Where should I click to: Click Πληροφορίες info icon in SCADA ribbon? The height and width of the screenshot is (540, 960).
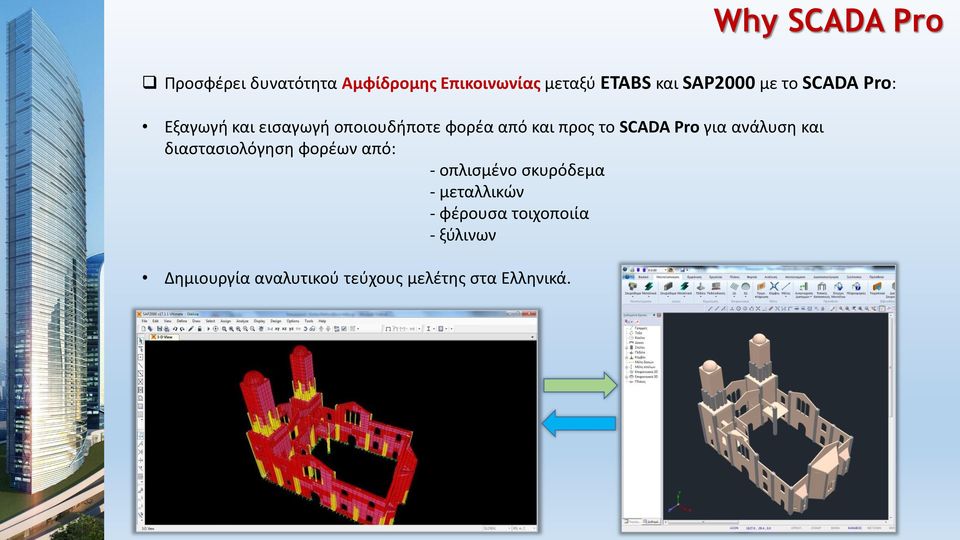coord(857,286)
